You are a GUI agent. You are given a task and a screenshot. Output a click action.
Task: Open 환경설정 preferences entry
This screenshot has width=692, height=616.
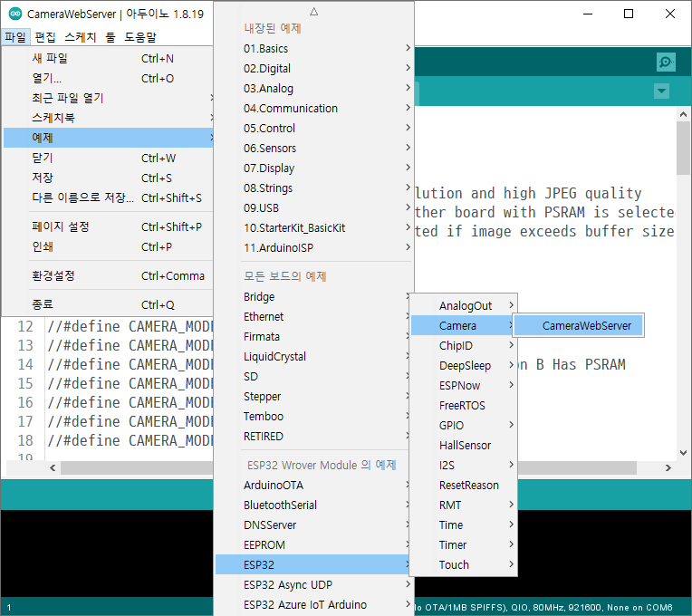108,275
